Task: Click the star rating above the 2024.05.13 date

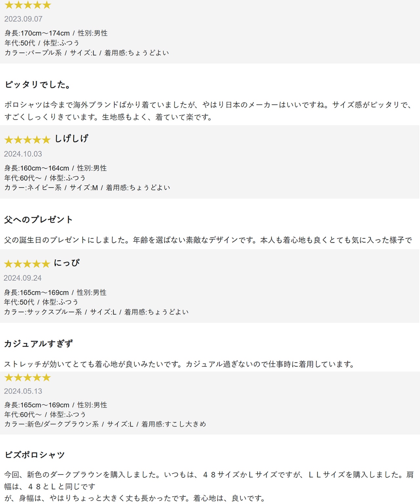Action: point(28,378)
